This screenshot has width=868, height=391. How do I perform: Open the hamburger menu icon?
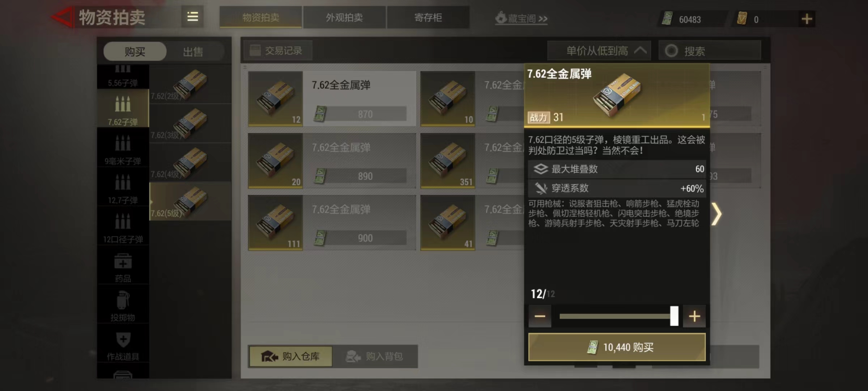(192, 17)
